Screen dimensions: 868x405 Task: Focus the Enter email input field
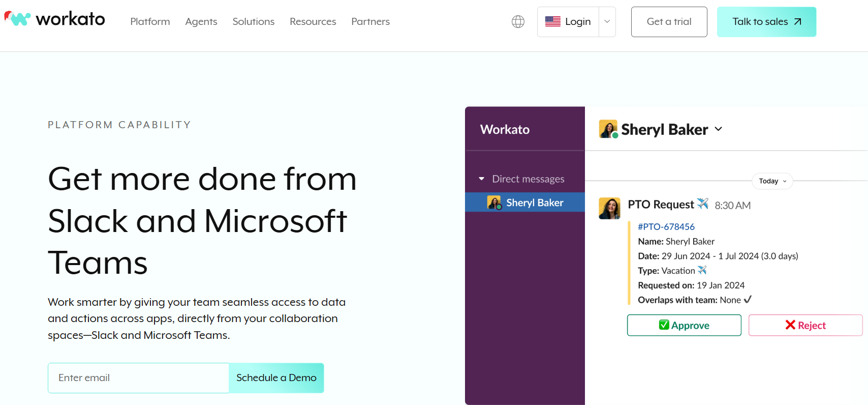[138, 378]
